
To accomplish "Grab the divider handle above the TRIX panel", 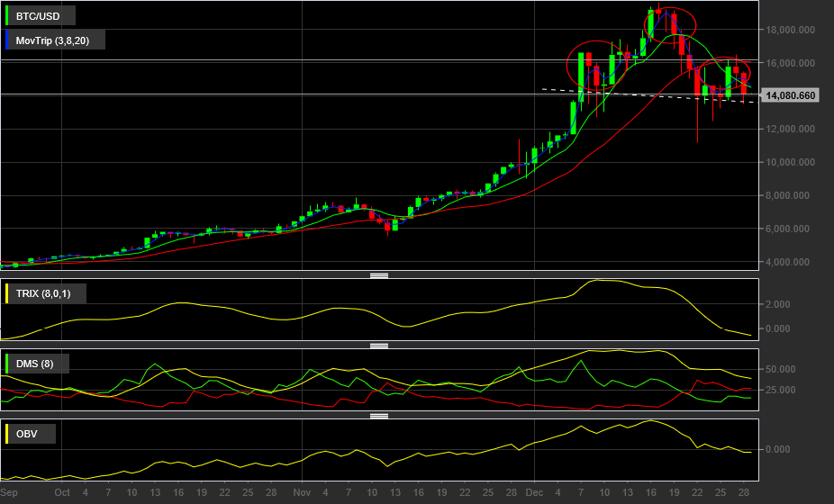I will pos(378,275).
